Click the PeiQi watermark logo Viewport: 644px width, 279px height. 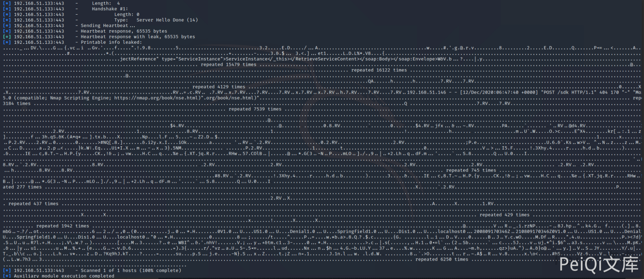[599, 265]
